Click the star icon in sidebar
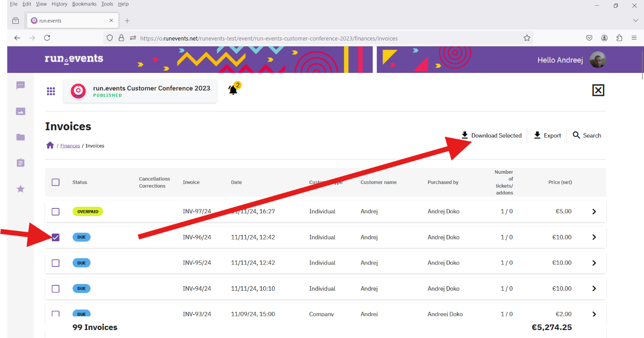 (x=20, y=189)
